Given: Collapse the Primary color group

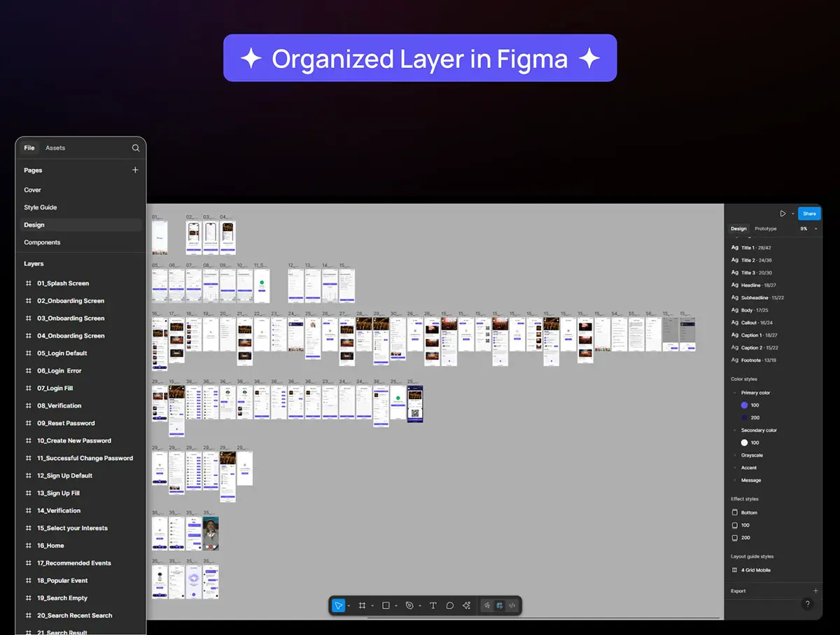Looking at the screenshot, I should tap(734, 393).
